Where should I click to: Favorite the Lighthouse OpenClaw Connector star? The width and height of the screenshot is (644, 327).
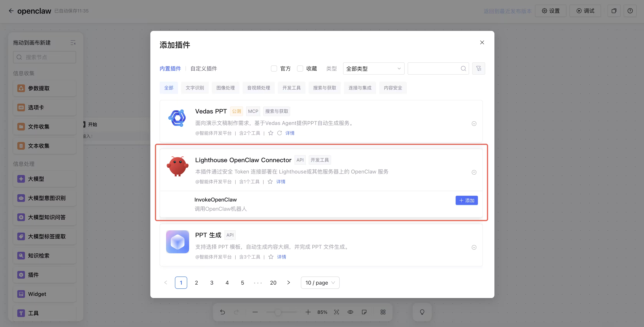coord(270,182)
